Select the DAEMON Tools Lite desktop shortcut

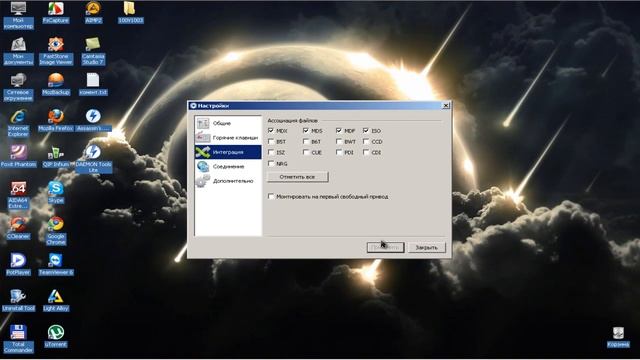[x=93, y=159]
